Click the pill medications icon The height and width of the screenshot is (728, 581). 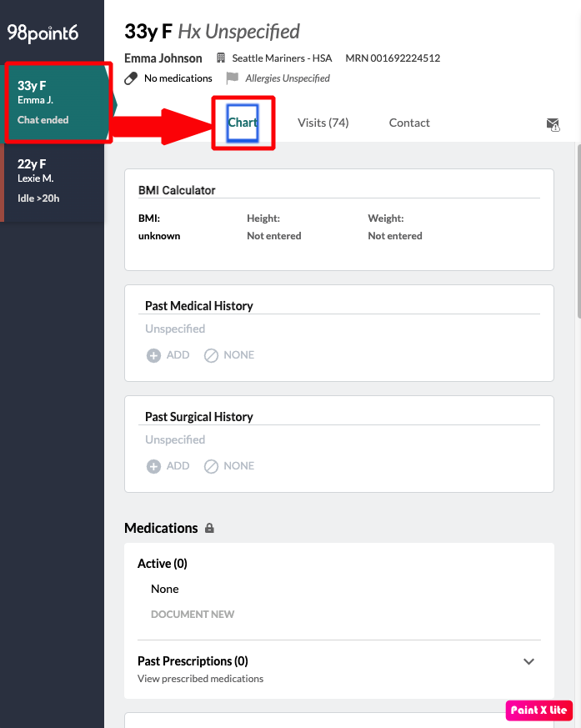(x=131, y=78)
